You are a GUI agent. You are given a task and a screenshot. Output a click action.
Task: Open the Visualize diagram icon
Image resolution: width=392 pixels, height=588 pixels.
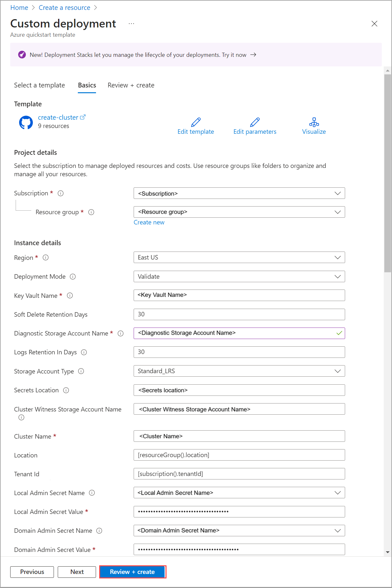pos(314,122)
